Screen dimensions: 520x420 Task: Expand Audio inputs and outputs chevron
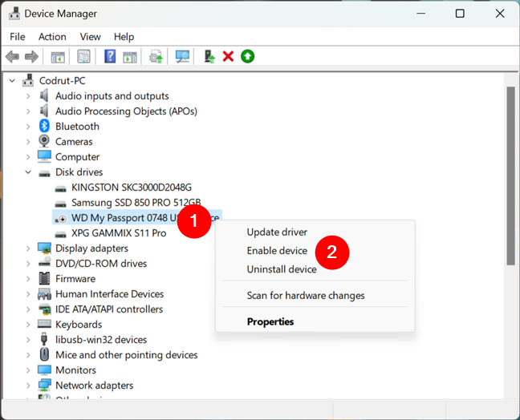pos(28,96)
